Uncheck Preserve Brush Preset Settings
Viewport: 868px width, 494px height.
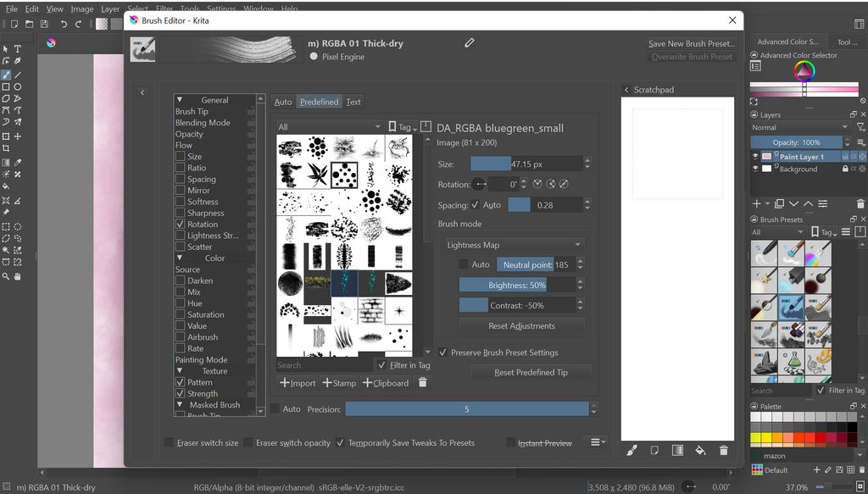tap(442, 354)
